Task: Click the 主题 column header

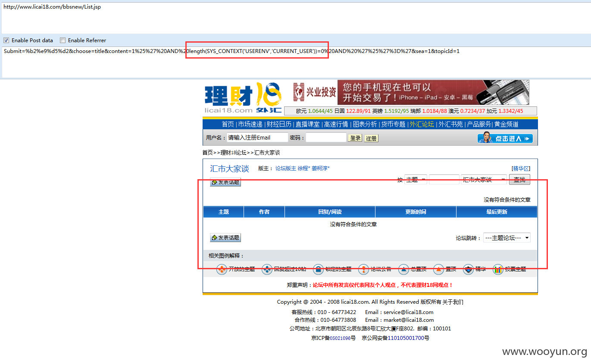Action: point(224,212)
